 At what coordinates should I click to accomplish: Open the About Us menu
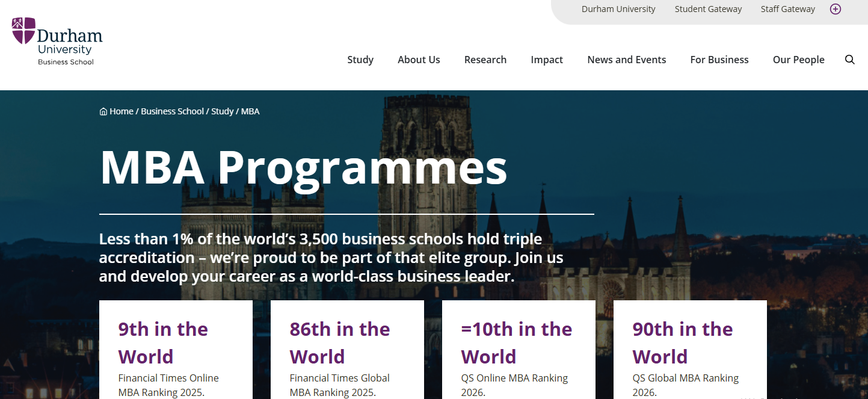(419, 60)
